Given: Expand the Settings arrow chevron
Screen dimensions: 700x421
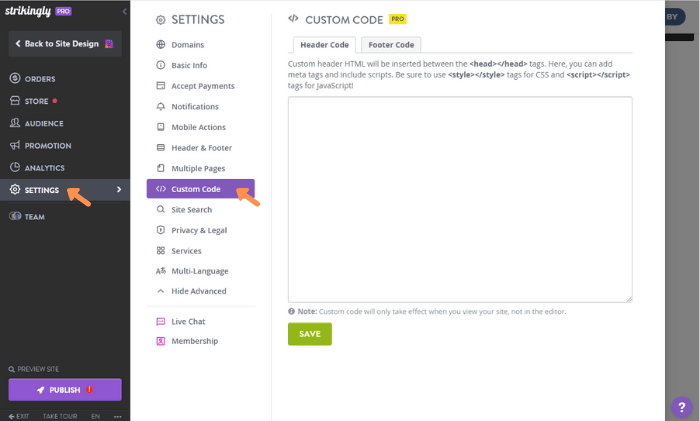Looking at the screenshot, I should pyautogui.click(x=119, y=190).
